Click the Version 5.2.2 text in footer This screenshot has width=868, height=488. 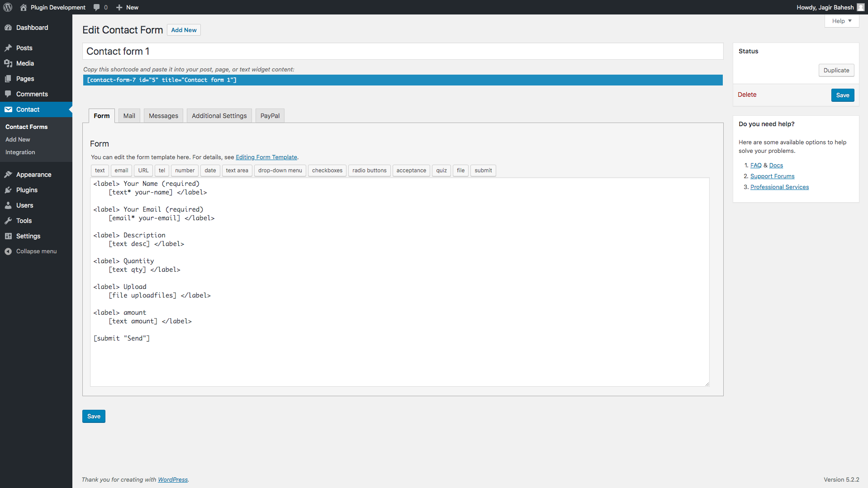pyautogui.click(x=841, y=479)
